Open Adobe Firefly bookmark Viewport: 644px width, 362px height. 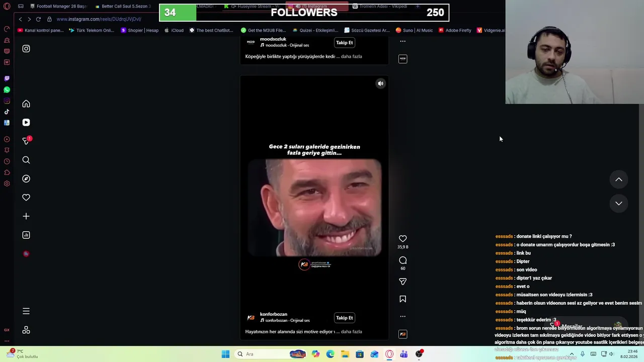point(455,30)
